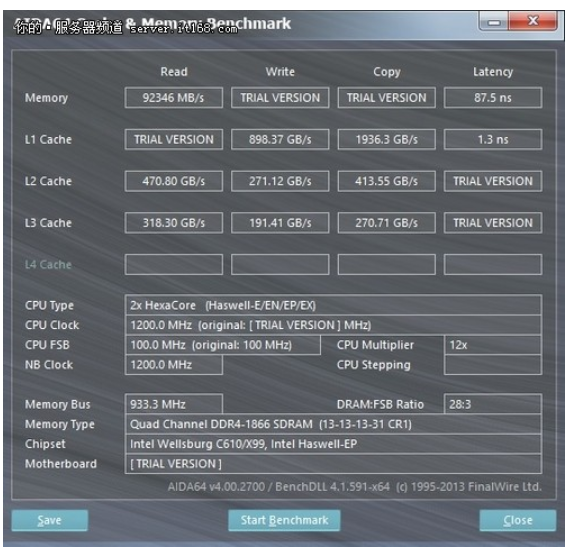
Task: Click the Copy column header
Action: click(x=387, y=72)
